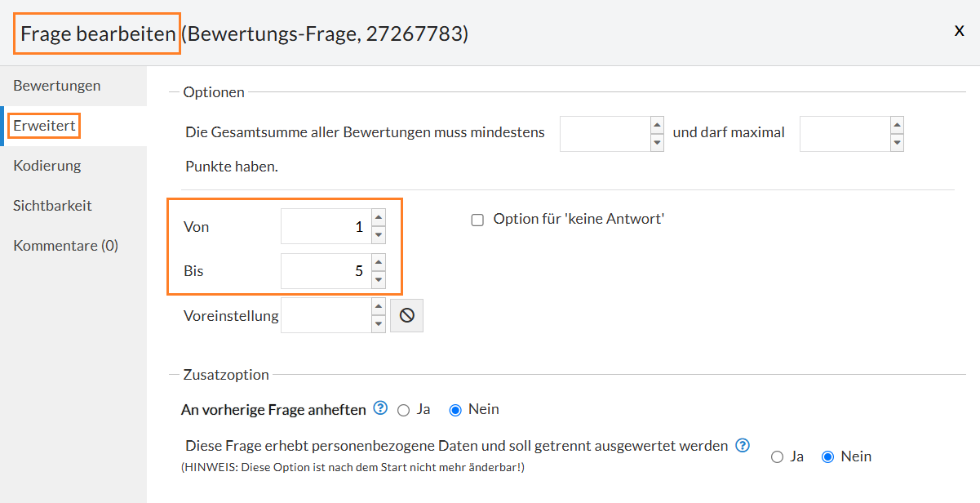This screenshot has height=503, width=980.
Task: Select 'Ja' for personenbezogene Daten
Action: (x=778, y=457)
